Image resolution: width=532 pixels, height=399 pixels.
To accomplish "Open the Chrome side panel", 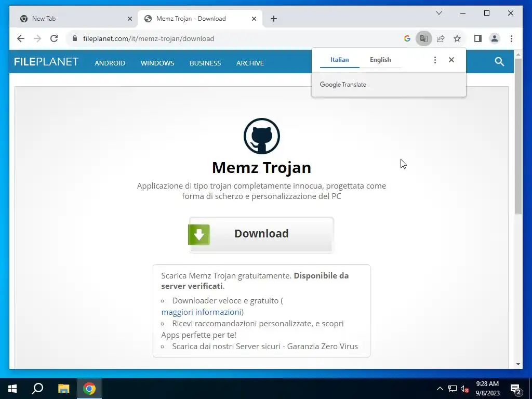I will [x=478, y=38].
